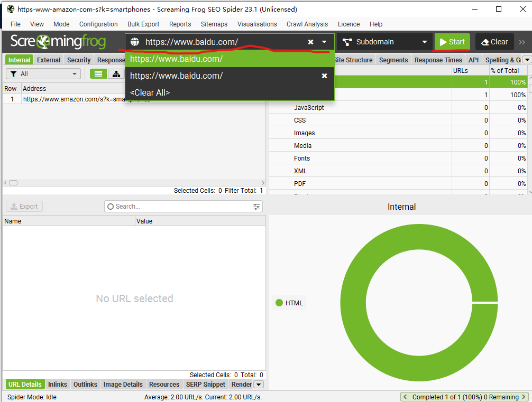532x402 pixels.
Task: Click the Export button
Action: 24,207
